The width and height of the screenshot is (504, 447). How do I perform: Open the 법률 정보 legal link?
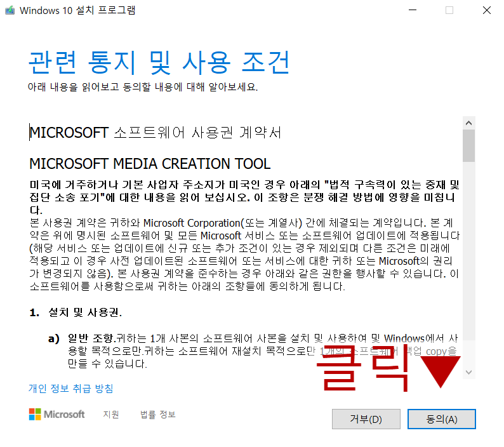[158, 414]
